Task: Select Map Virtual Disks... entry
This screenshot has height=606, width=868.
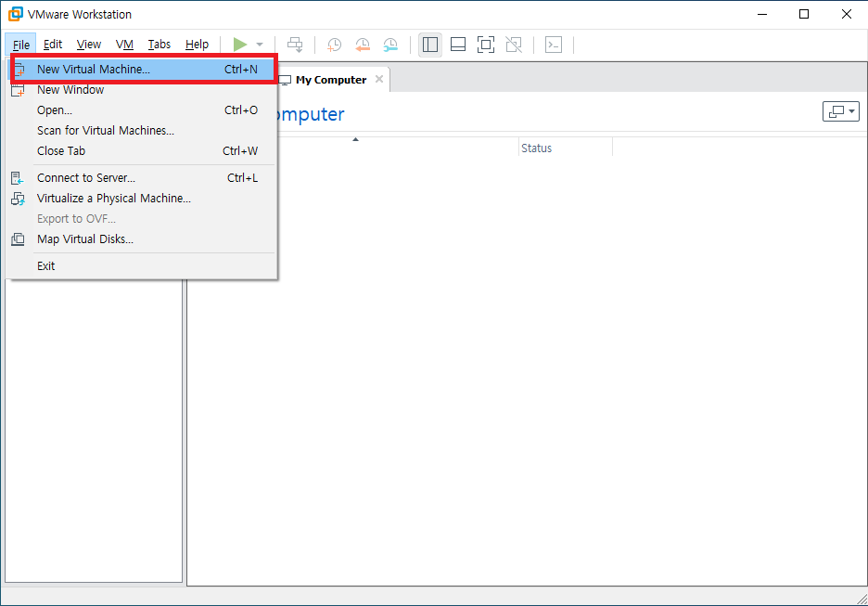Action: click(142, 239)
